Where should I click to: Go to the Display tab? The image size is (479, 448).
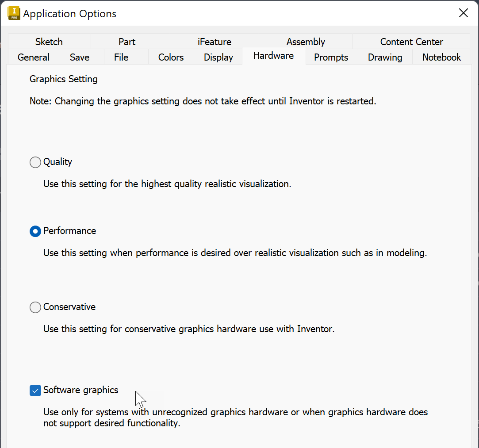coord(218,57)
